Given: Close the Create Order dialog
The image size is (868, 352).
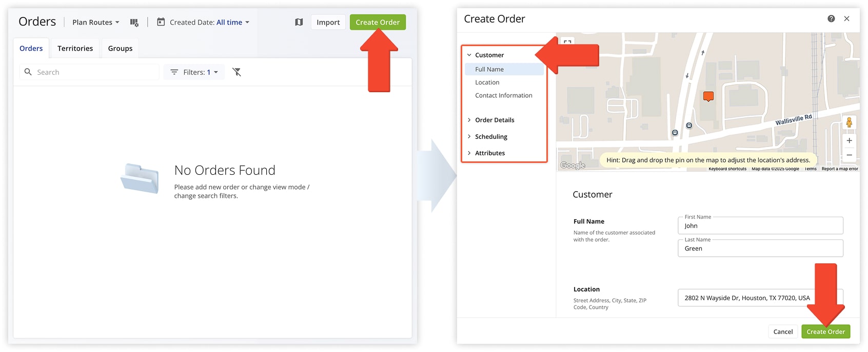Looking at the screenshot, I should tap(846, 18).
